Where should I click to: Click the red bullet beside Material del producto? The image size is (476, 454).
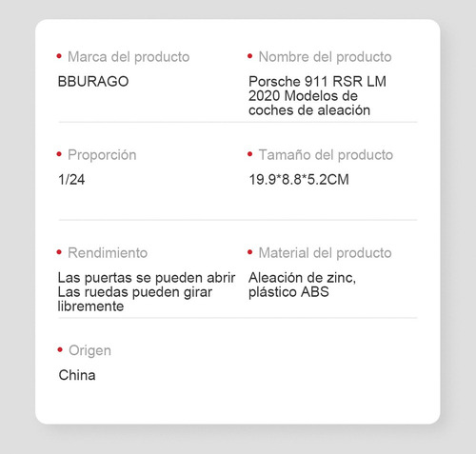pos(250,252)
